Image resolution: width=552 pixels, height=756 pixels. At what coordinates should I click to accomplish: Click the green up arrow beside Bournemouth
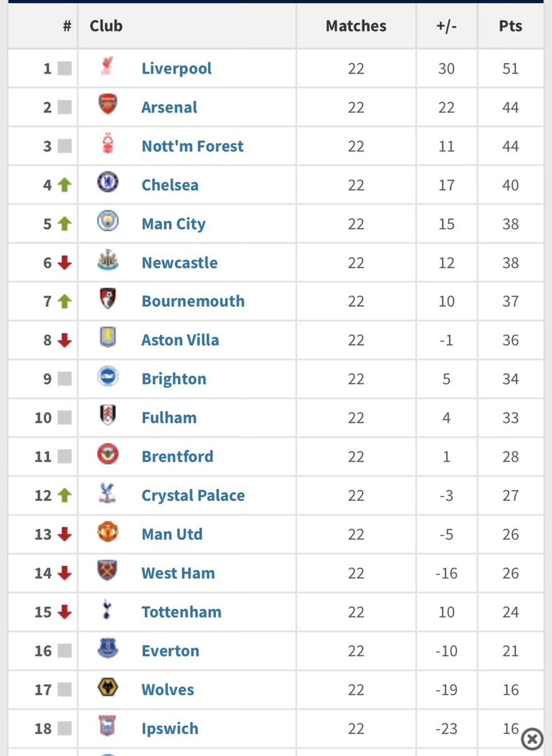[65, 302]
